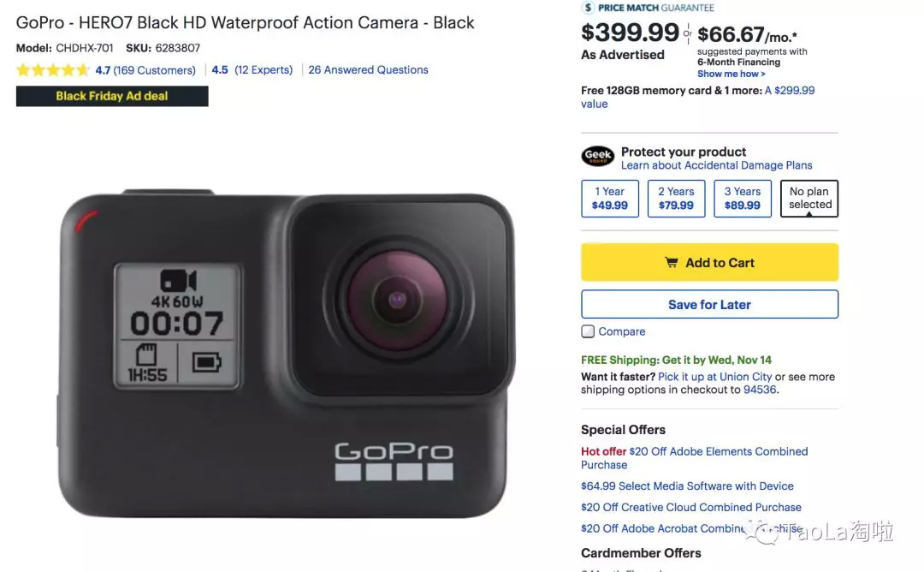Viewport: 924px width, 572px height.
Task: Choose the 3 Years $89.99 plan
Action: click(x=743, y=199)
